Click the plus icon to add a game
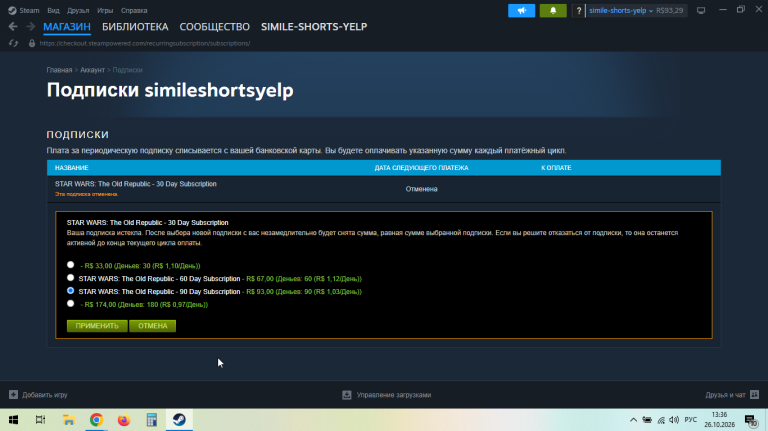Image resolution: width=768 pixels, height=431 pixels. pyautogui.click(x=13, y=395)
